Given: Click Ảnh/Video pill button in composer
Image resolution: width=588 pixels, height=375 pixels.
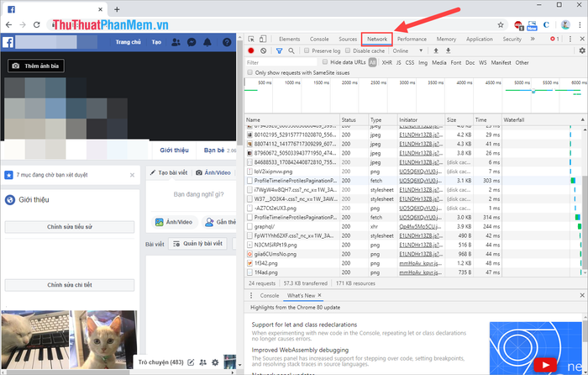Looking at the screenshot, I should click(175, 222).
